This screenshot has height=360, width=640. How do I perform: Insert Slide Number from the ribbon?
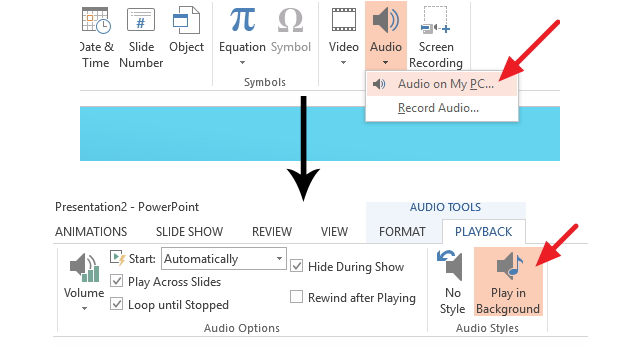(141, 38)
